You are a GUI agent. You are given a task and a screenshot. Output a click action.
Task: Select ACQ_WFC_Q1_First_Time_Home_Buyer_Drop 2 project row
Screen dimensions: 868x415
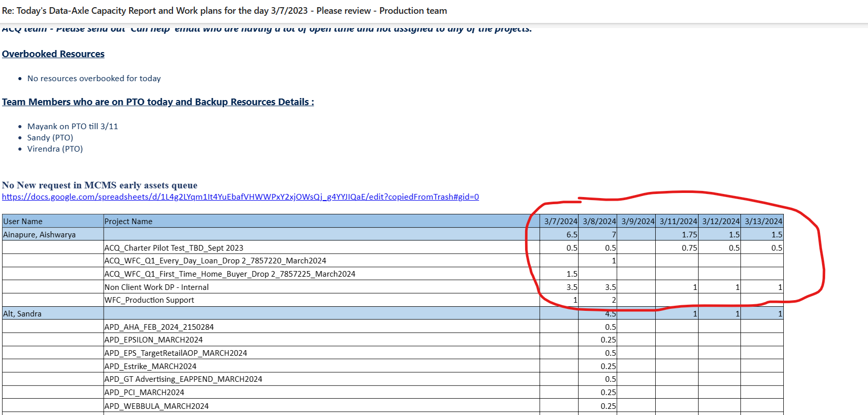[392, 274]
